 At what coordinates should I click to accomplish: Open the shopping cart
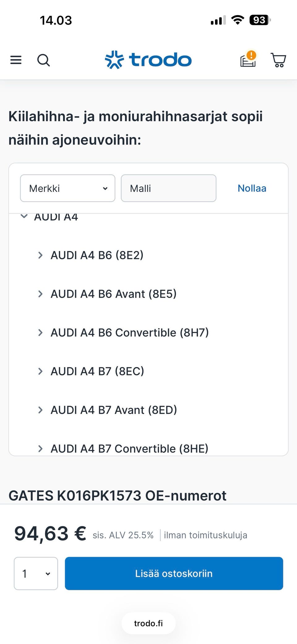278,60
